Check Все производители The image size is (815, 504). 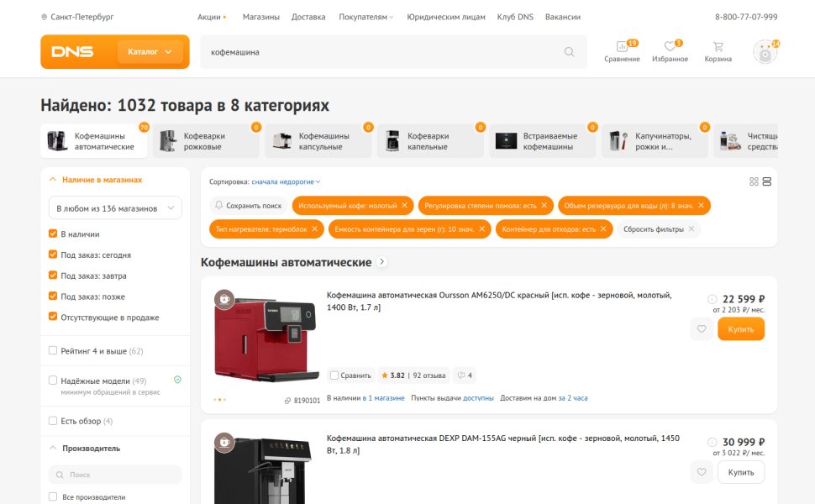tap(52, 496)
